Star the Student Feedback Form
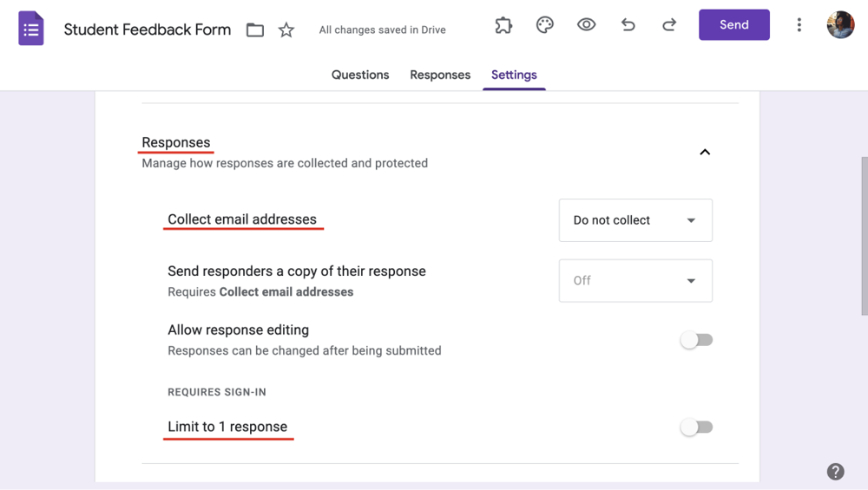The width and height of the screenshot is (868, 490). [x=286, y=30]
